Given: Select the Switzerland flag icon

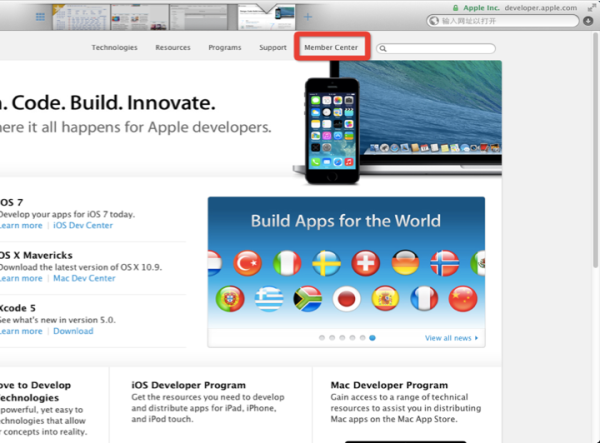Looking at the screenshot, I should [x=365, y=263].
